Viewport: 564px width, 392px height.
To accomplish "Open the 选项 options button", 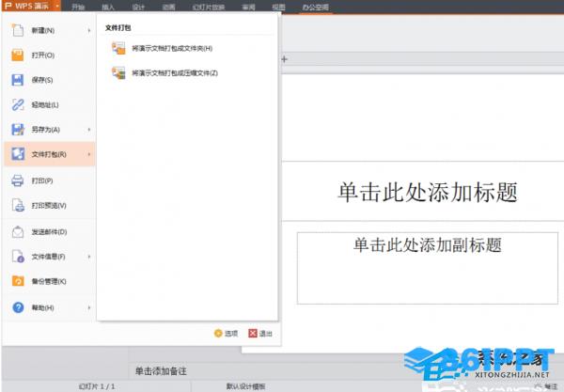I will [x=226, y=334].
